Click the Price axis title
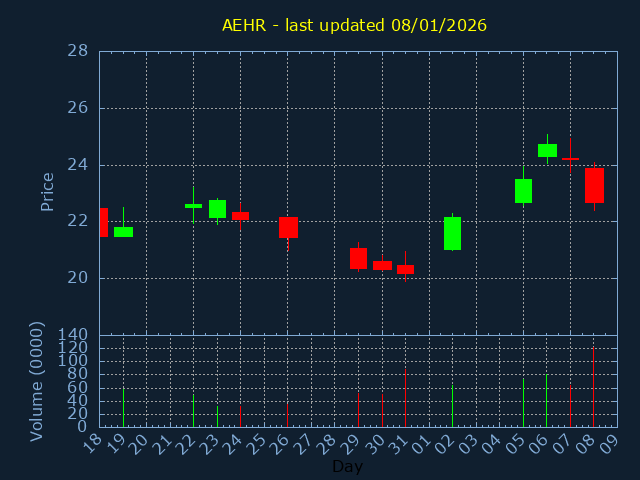The height and width of the screenshot is (480, 640). (47, 192)
